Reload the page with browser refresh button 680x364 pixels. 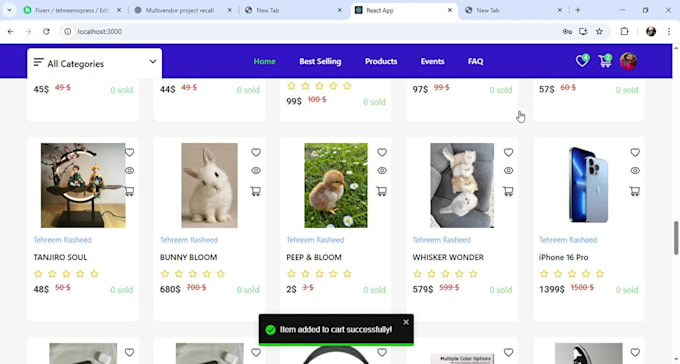click(46, 31)
